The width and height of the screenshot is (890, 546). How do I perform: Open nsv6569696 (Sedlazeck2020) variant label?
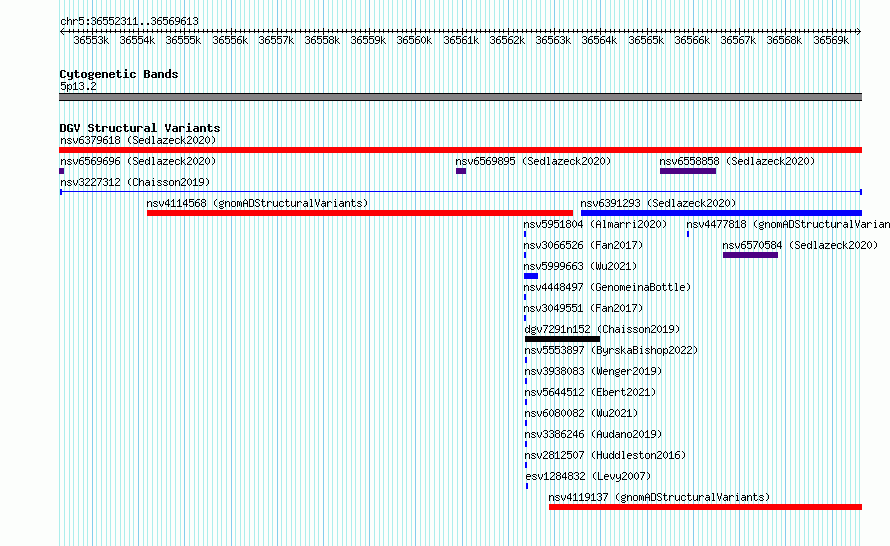[x=138, y=161]
